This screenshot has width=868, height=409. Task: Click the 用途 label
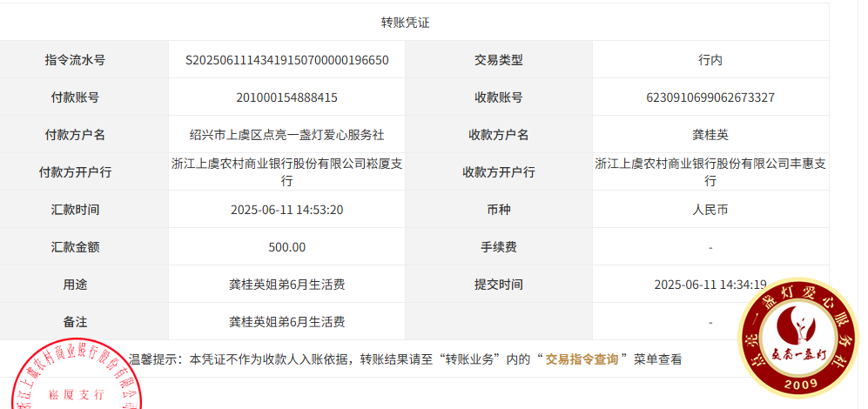75,285
